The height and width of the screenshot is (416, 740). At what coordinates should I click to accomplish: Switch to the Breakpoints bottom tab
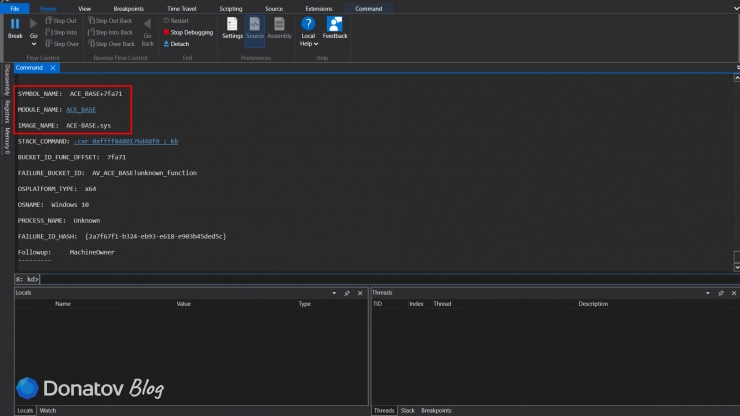[x=436, y=411]
